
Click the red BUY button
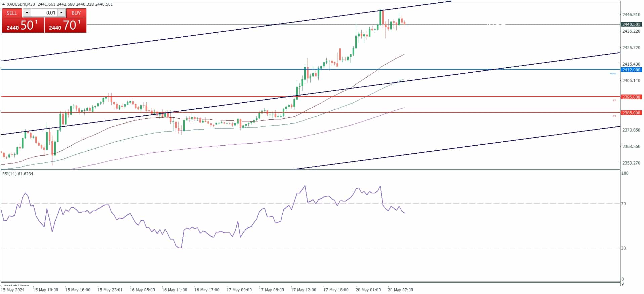coord(76,13)
